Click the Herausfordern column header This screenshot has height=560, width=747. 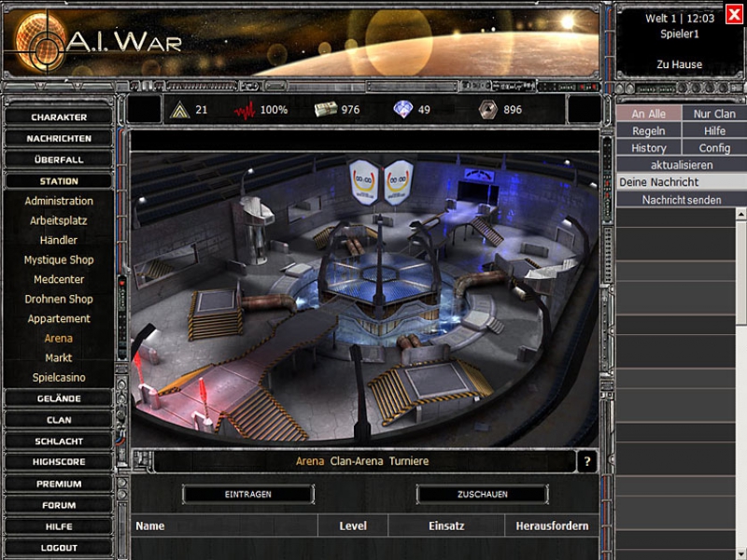pyautogui.click(x=552, y=525)
